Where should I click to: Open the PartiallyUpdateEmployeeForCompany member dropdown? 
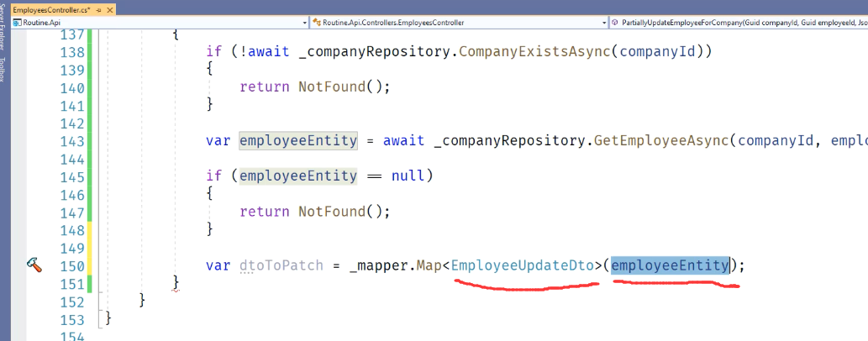739,23
